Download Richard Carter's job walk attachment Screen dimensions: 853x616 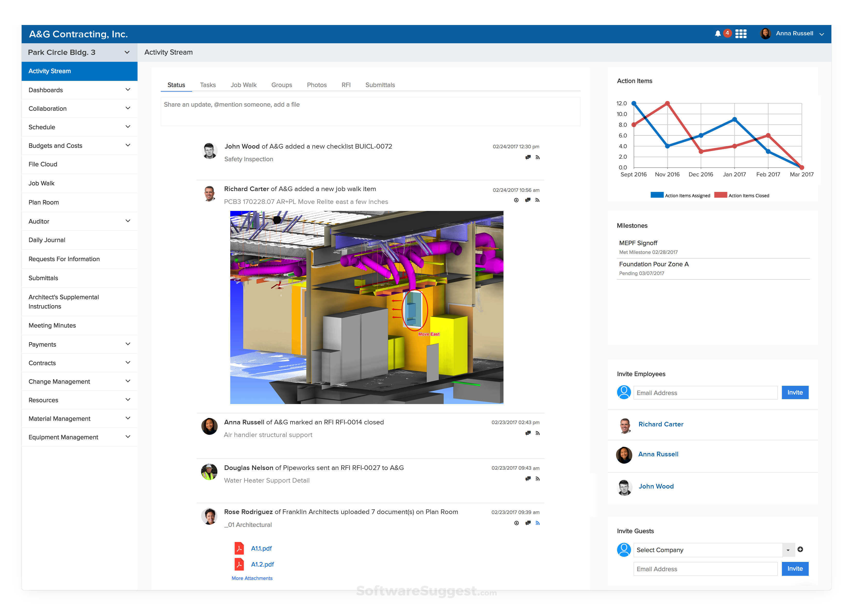tap(516, 200)
